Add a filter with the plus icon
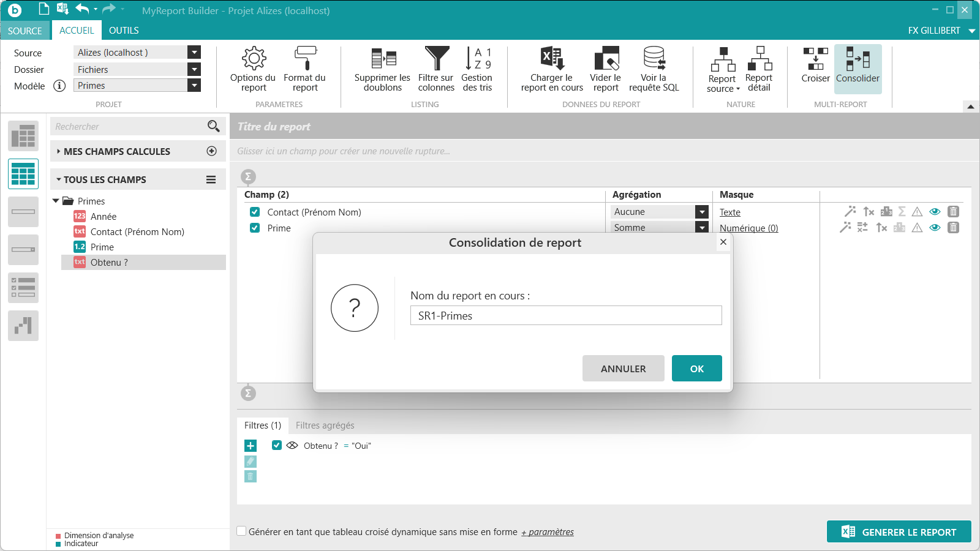 pyautogui.click(x=251, y=446)
